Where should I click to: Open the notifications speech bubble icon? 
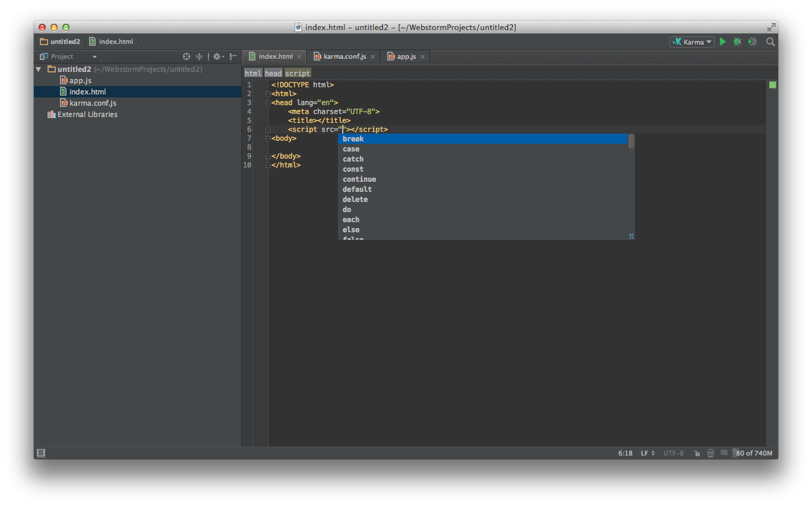pos(723,453)
